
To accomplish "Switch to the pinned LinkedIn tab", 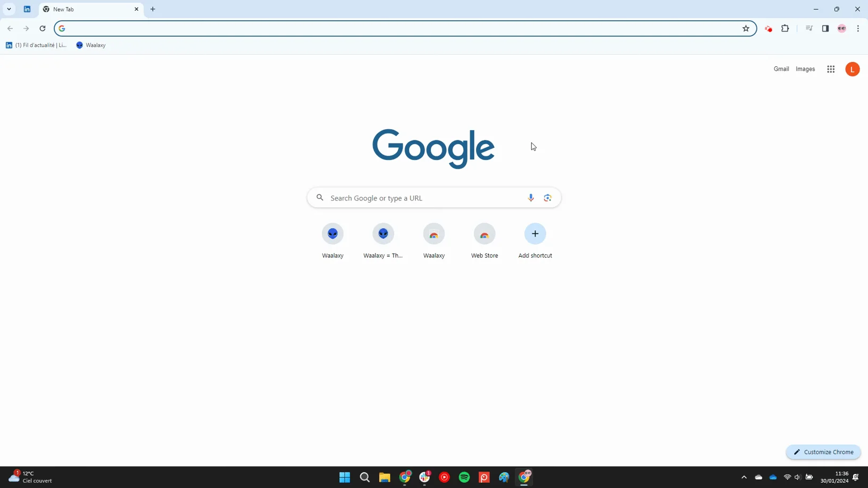I will pyautogui.click(x=27, y=9).
